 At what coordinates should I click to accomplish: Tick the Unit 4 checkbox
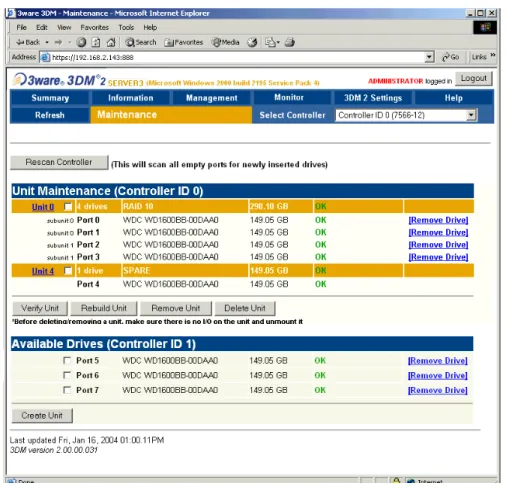pos(68,271)
